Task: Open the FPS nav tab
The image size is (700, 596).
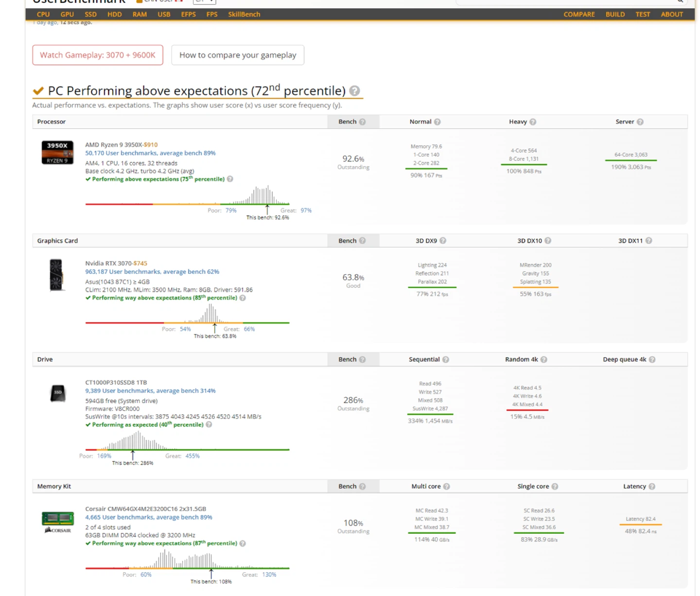Action: coord(212,15)
